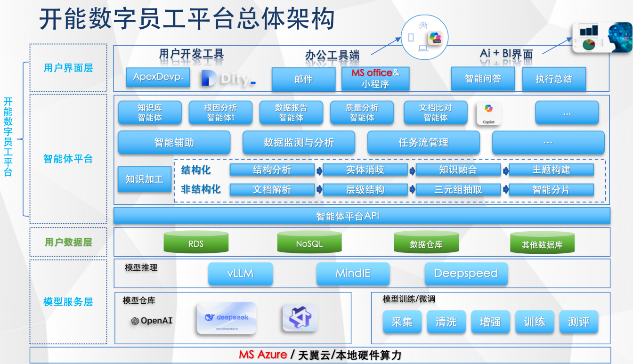Select the vLLM inference box
633x364 pixels.
pos(240,274)
